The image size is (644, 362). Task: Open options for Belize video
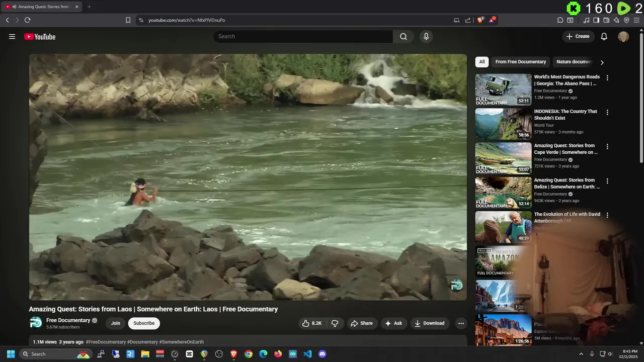pos(607,181)
